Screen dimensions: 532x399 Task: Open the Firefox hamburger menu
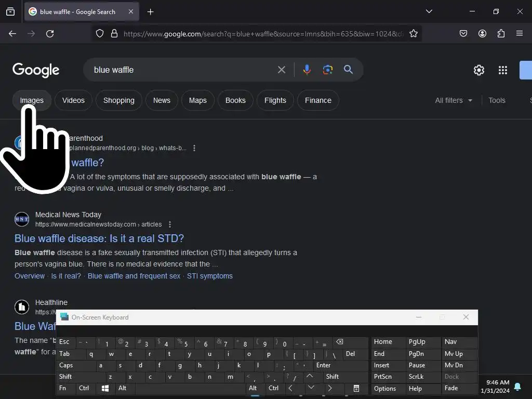click(x=520, y=34)
